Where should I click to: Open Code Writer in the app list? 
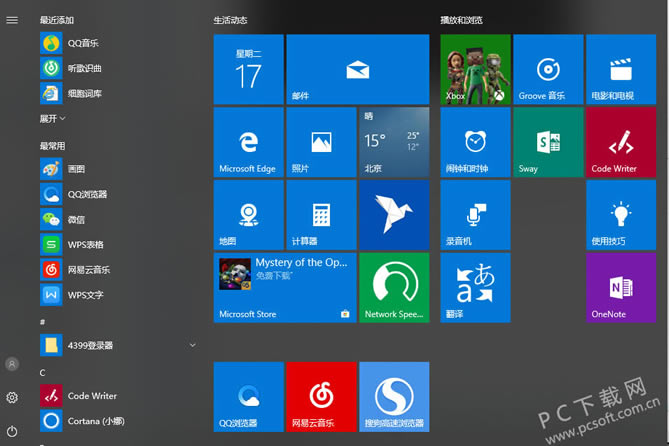(79, 396)
